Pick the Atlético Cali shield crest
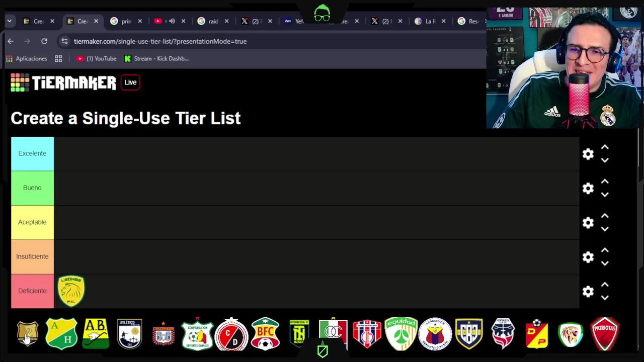The image size is (644, 362). tap(129, 333)
